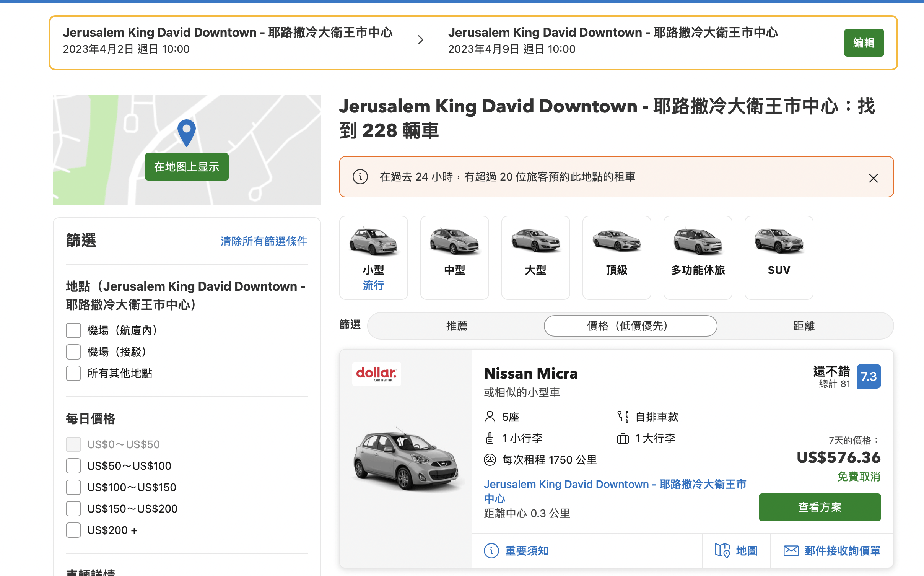Check the 機場（航廈內）filter
Image resolution: width=924 pixels, height=576 pixels.
(x=73, y=330)
